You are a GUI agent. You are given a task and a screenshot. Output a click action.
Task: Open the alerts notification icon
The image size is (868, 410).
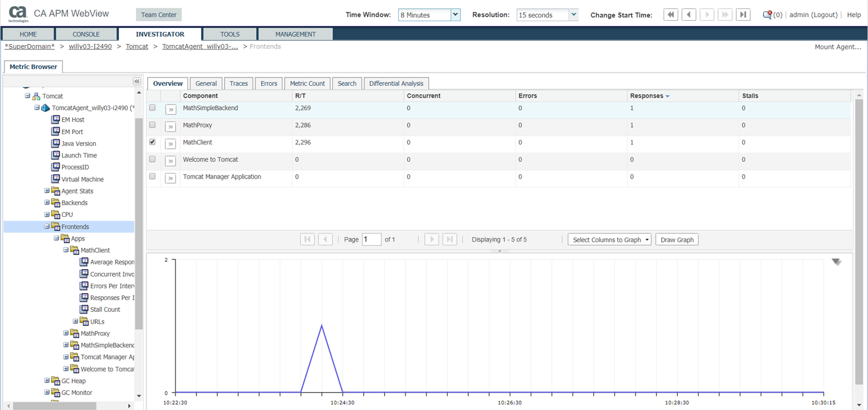pyautogui.click(x=767, y=15)
